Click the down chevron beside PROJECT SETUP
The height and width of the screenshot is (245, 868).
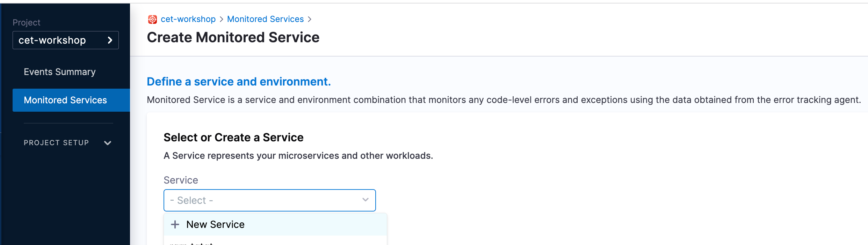[x=108, y=143]
